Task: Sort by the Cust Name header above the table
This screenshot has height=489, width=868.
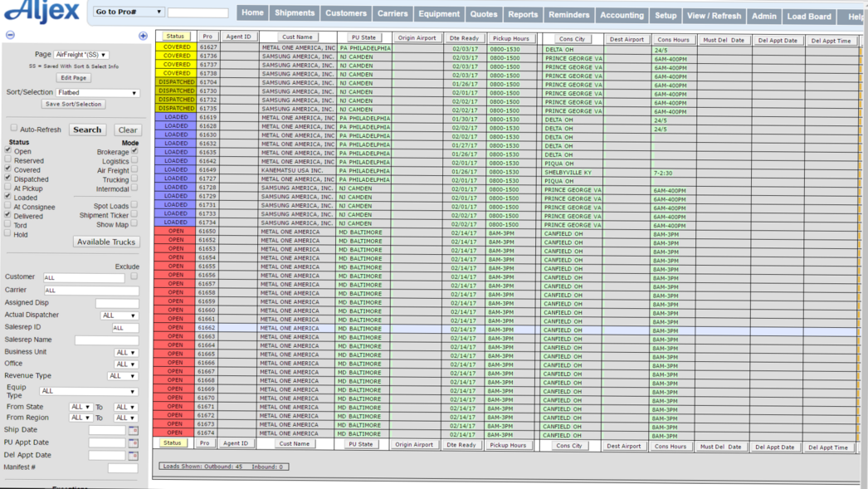Action: pyautogui.click(x=297, y=37)
